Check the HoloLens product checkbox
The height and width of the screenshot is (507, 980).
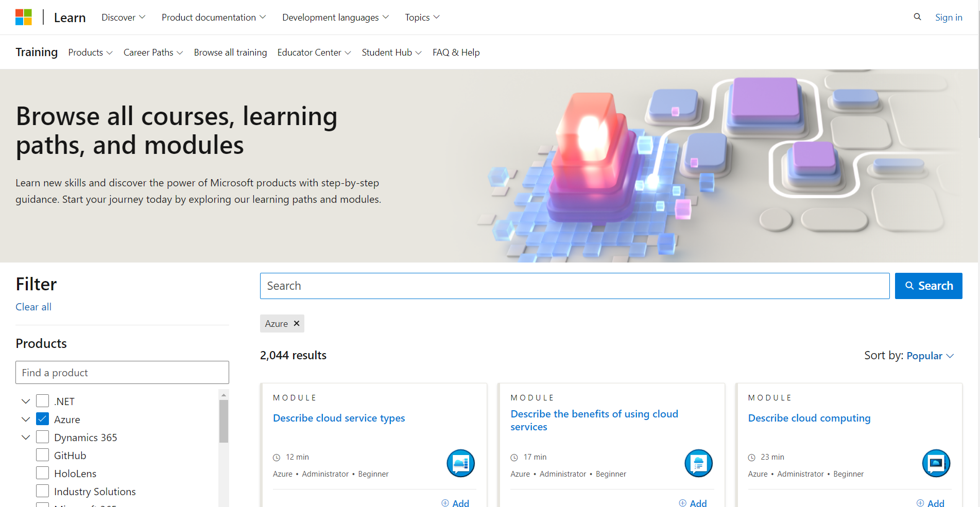pyautogui.click(x=43, y=473)
